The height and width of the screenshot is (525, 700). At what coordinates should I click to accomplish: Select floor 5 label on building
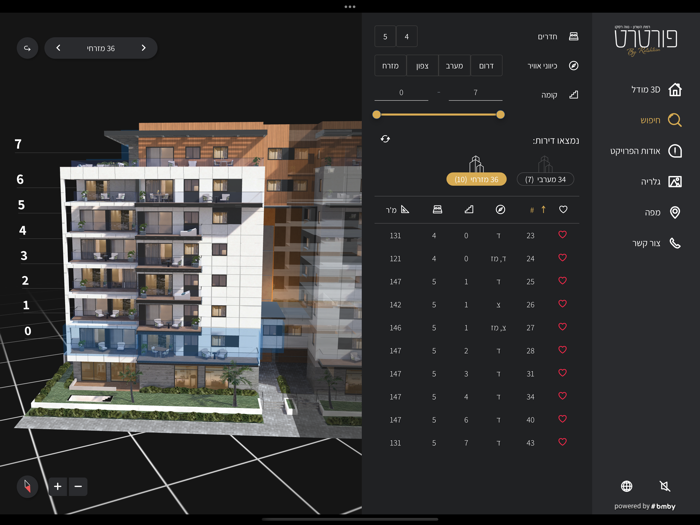click(21, 205)
